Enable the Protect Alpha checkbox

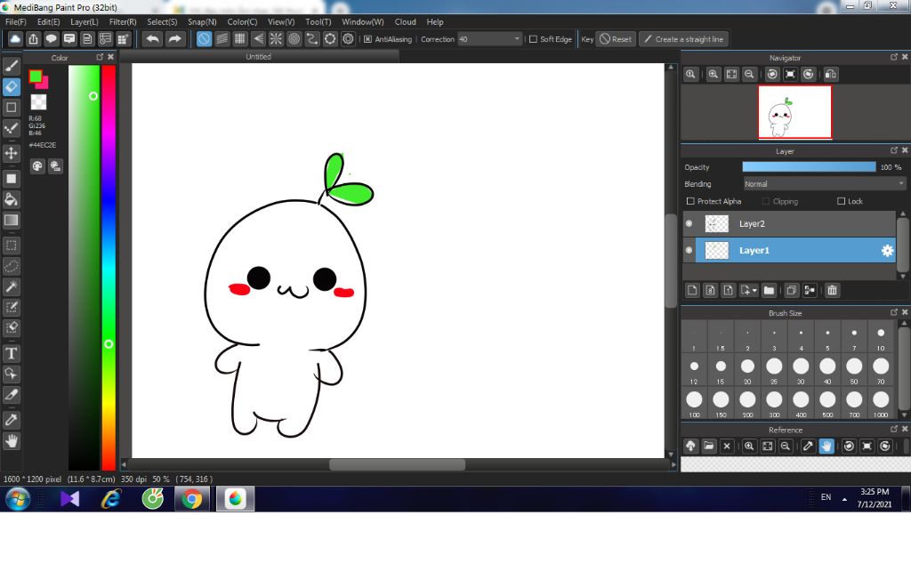pyautogui.click(x=691, y=202)
